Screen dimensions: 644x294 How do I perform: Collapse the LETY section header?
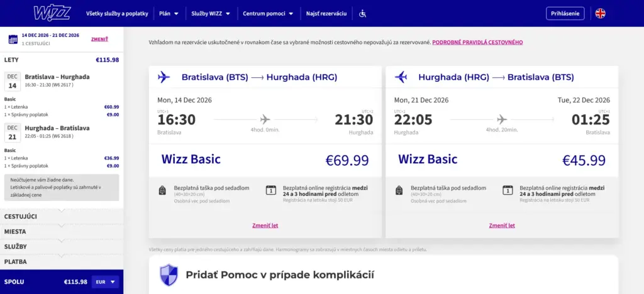click(62, 60)
